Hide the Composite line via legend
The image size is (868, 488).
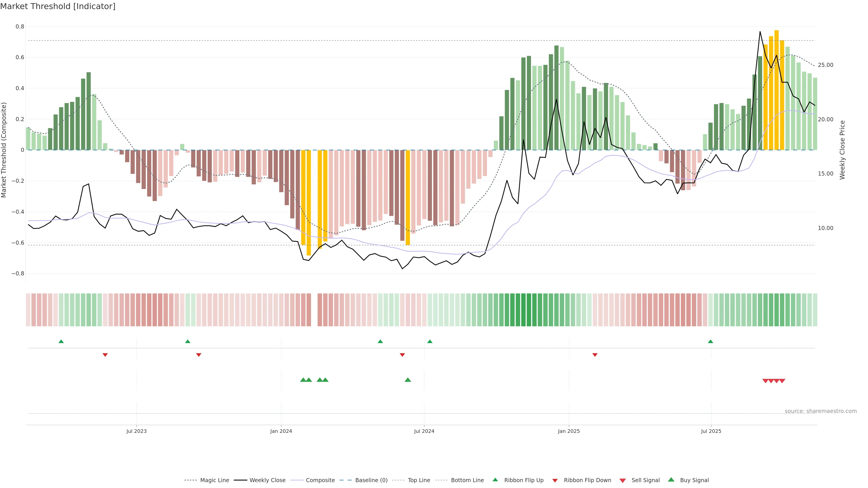click(x=320, y=480)
